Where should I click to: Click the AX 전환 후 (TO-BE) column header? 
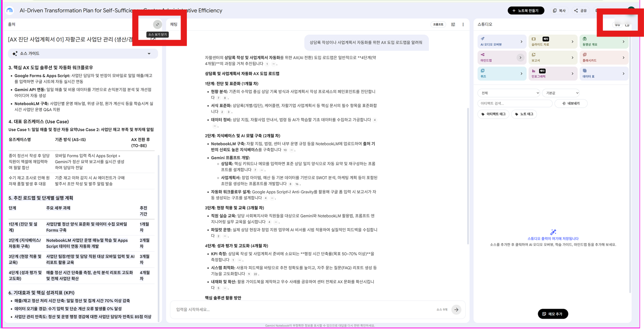click(x=141, y=143)
